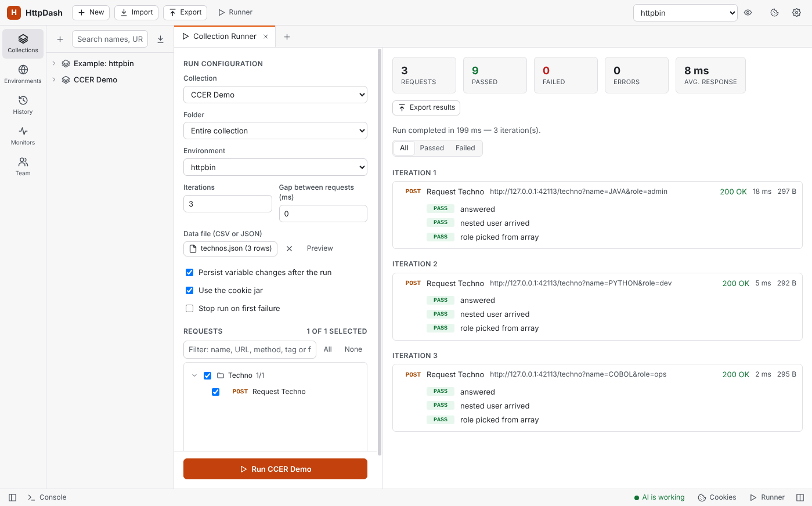Open the Folder dropdown showing Entire collection
Image resolution: width=812 pixels, height=506 pixels.
pyautogui.click(x=275, y=131)
